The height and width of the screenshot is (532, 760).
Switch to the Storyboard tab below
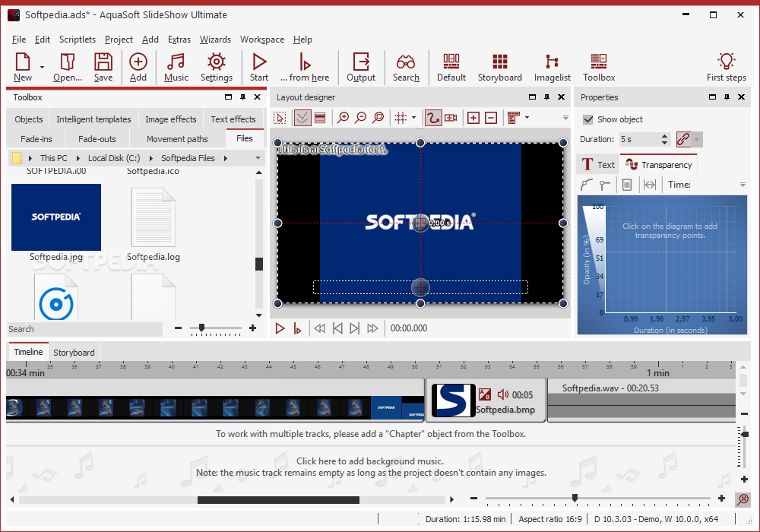click(74, 352)
